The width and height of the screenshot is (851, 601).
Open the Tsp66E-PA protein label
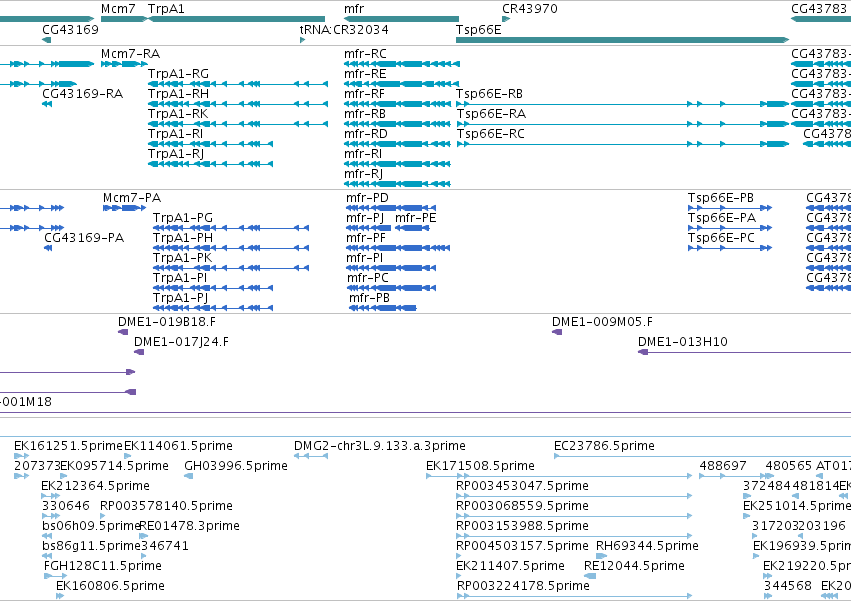pos(722,218)
